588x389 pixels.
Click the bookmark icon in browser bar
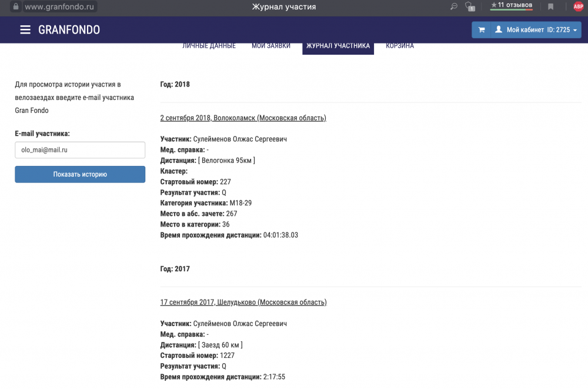pos(550,7)
